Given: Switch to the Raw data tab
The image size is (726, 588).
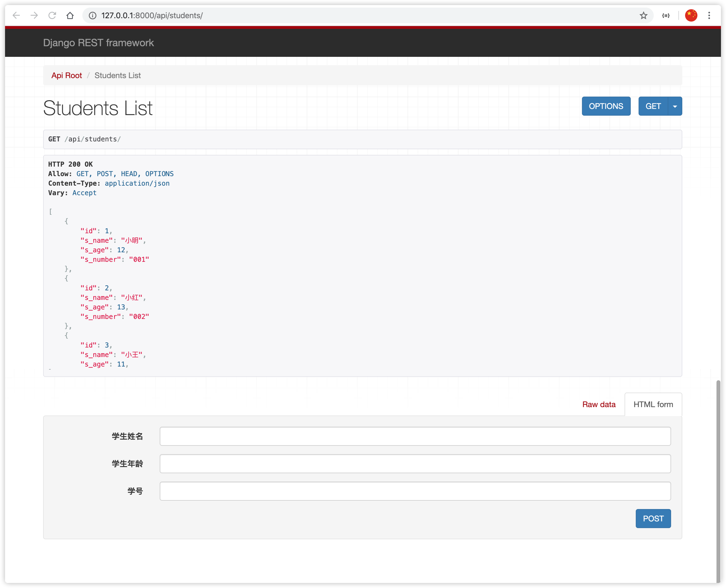Looking at the screenshot, I should pyautogui.click(x=599, y=404).
